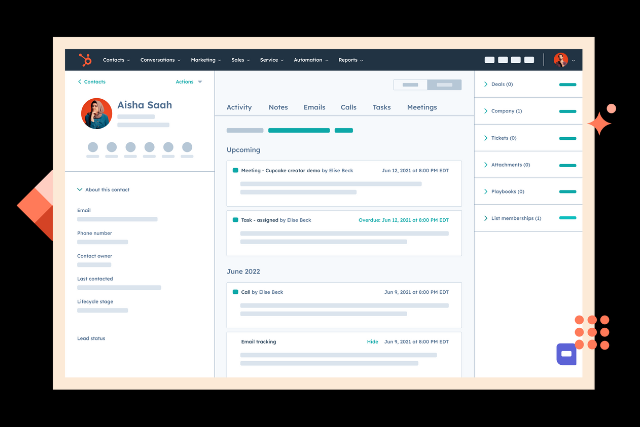Viewport: 640px width, 427px height.
Task: Click the Overdue Jun 12 task date
Action: pos(404,220)
